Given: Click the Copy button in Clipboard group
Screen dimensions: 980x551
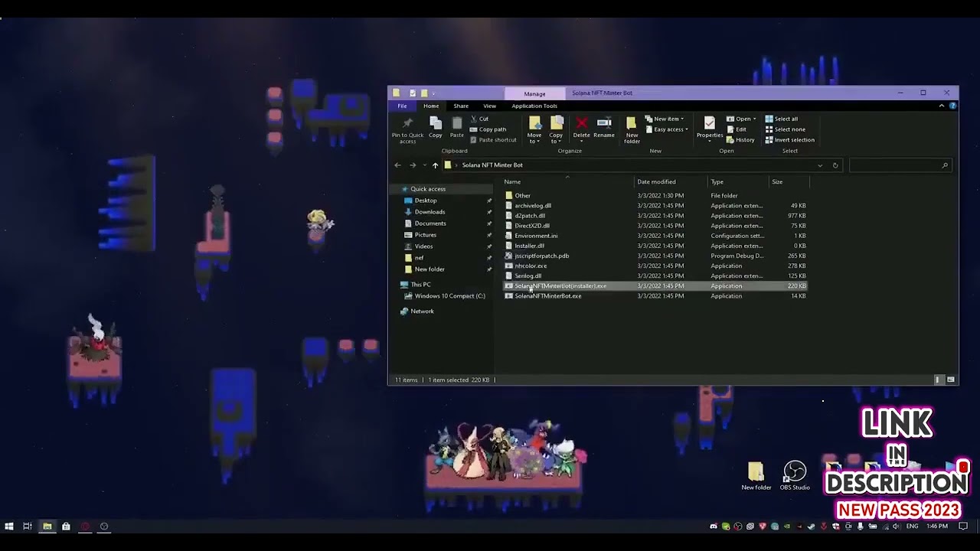Looking at the screenshot, I should coord(435,127).
